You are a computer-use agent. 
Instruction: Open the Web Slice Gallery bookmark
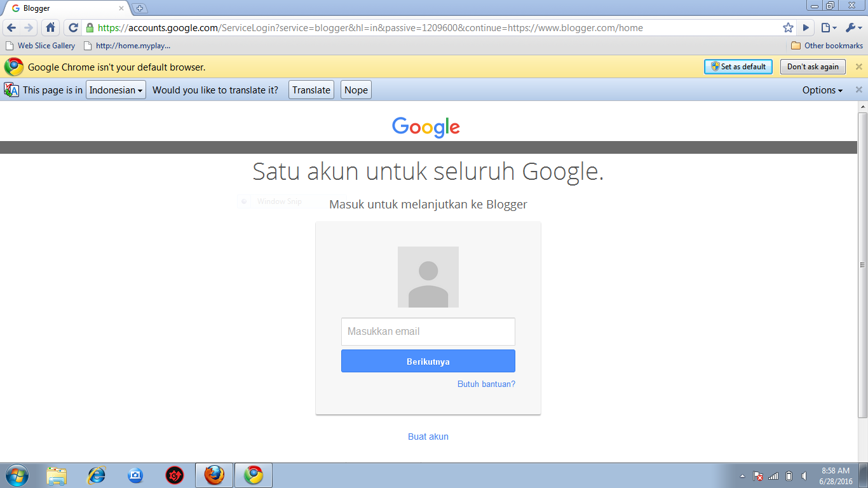point(40,46)
